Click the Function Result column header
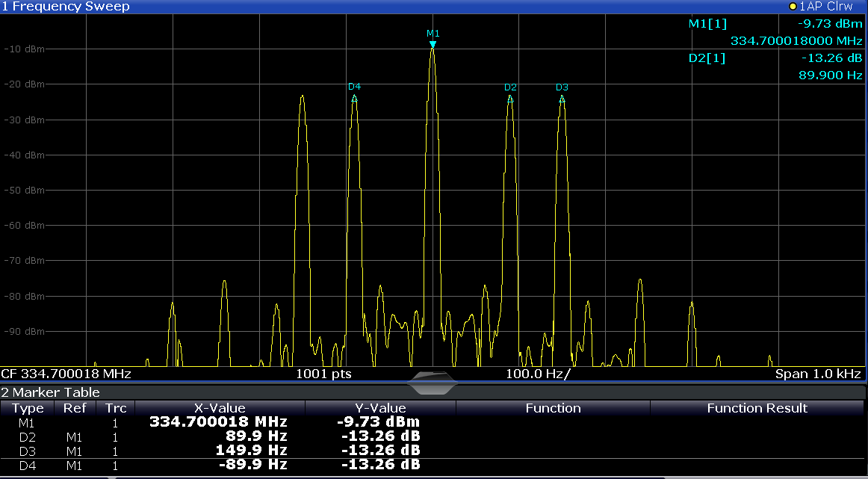Image resolution: width=868 pixels, height=479 pixels. (757, 408)
